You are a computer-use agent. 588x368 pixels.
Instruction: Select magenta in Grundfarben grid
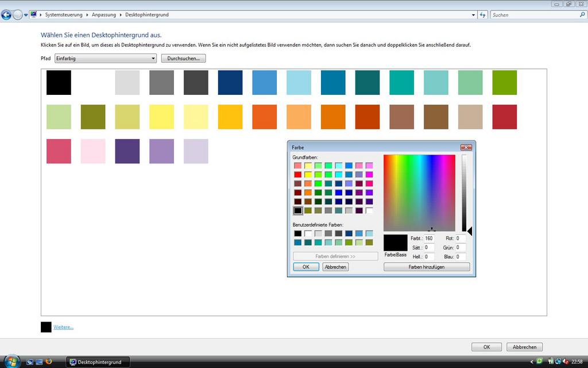pyautogui.click(x=369, y=175)
